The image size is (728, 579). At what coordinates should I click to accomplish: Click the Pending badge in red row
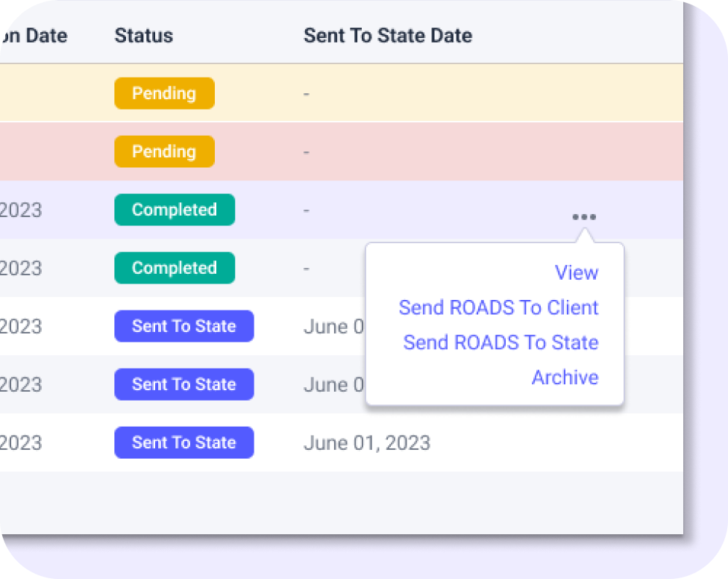pyautogui.click(x=164, y=151)
